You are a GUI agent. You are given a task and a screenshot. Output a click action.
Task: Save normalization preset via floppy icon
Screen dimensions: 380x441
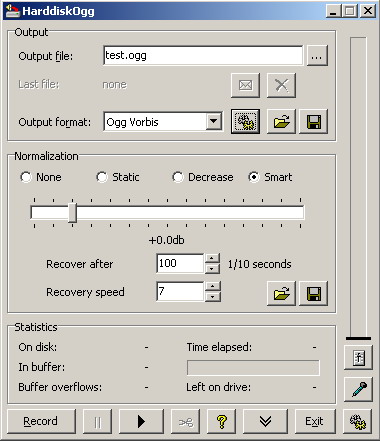[x=313, y=293]
